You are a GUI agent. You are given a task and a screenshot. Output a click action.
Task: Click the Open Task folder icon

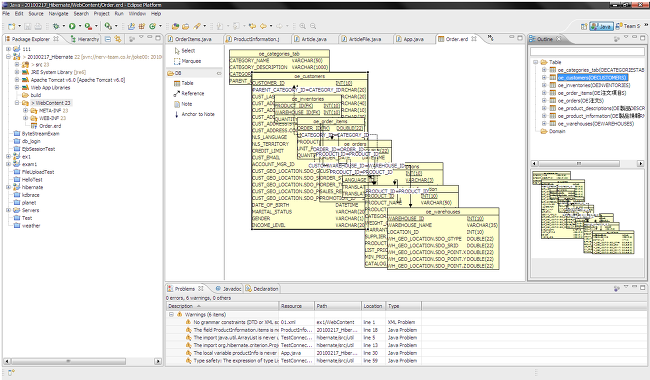(x=185, y=26)
